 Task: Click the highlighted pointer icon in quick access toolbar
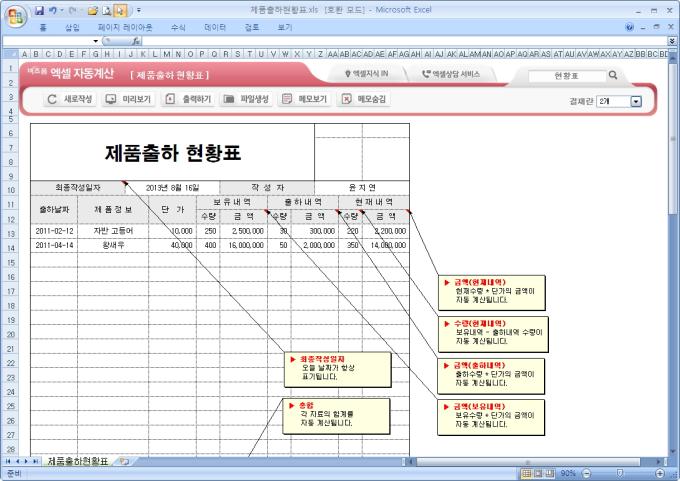coord(121,10)
